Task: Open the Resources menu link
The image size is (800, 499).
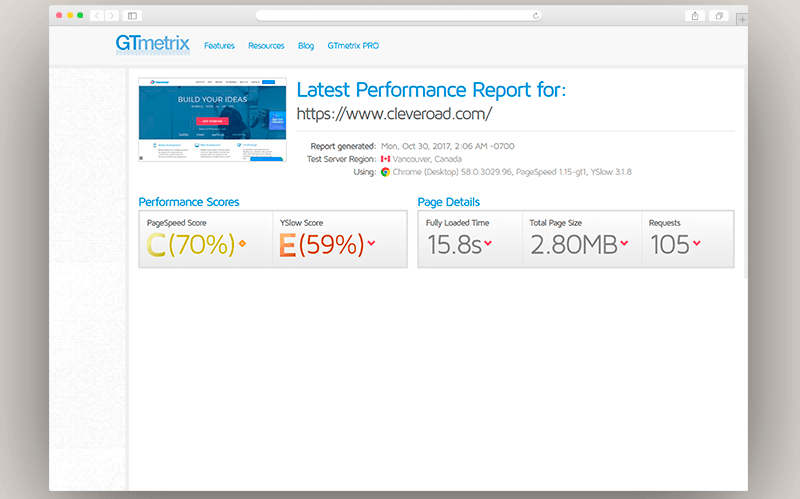Action: point(266,45)
